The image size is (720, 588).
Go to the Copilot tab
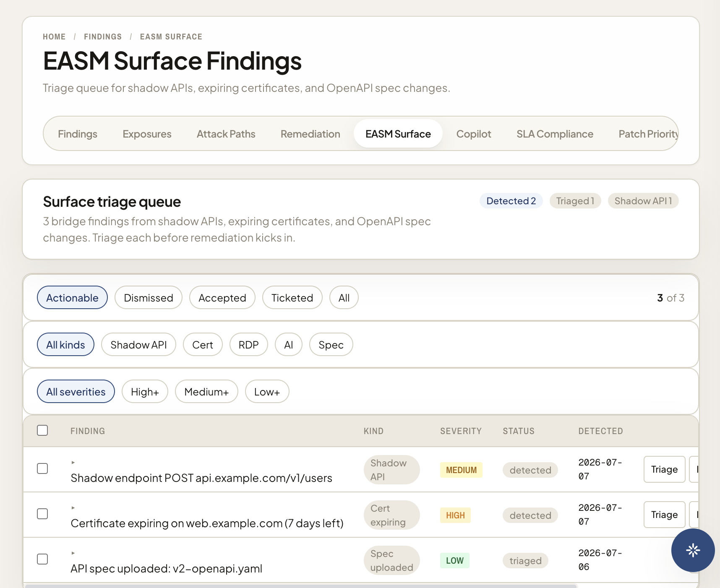(x=473, y=134)
